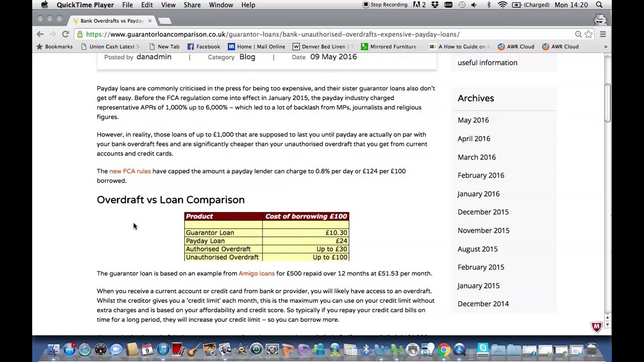Open the danadmin author link
This screenshot has height=362, width=644.
pos(154,57)
